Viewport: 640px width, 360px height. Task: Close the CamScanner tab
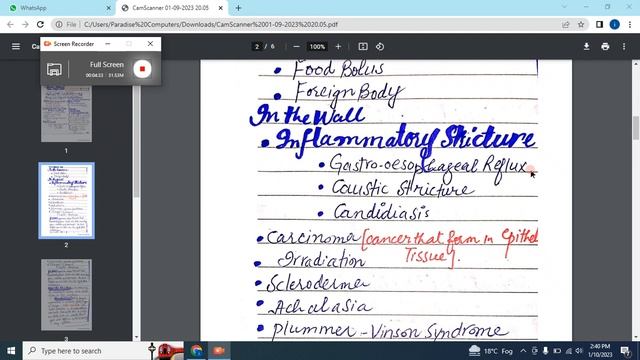pos(220,8)
